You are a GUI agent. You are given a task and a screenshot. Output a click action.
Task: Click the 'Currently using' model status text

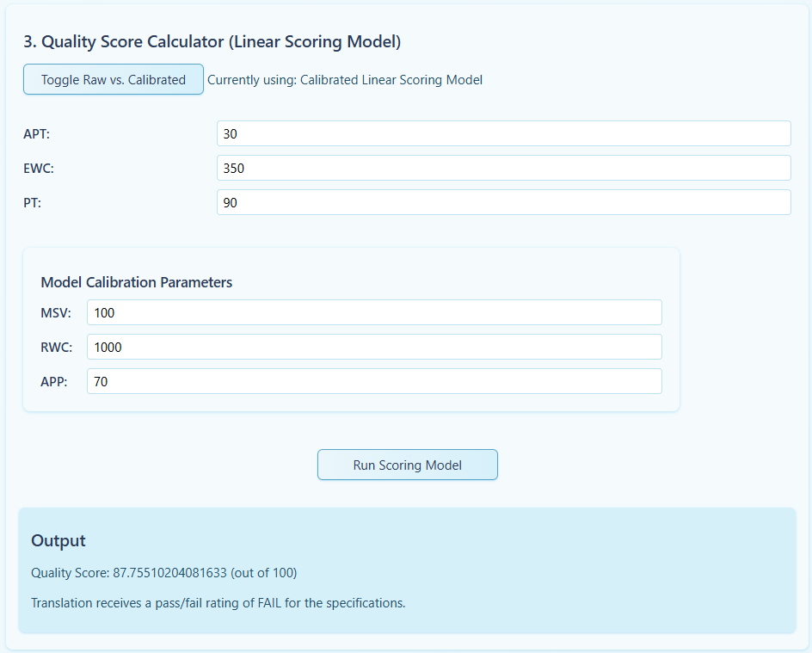point(345,80)
